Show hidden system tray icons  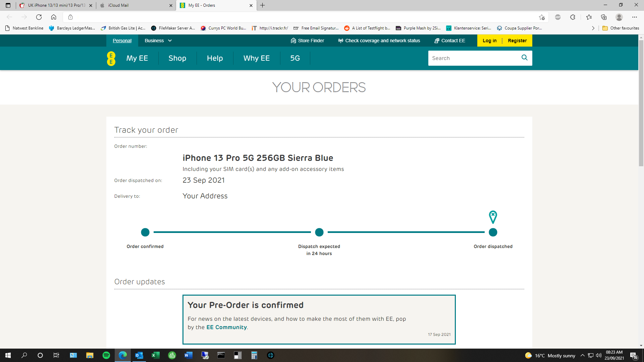pyautogui.click(x=583, y=355)
